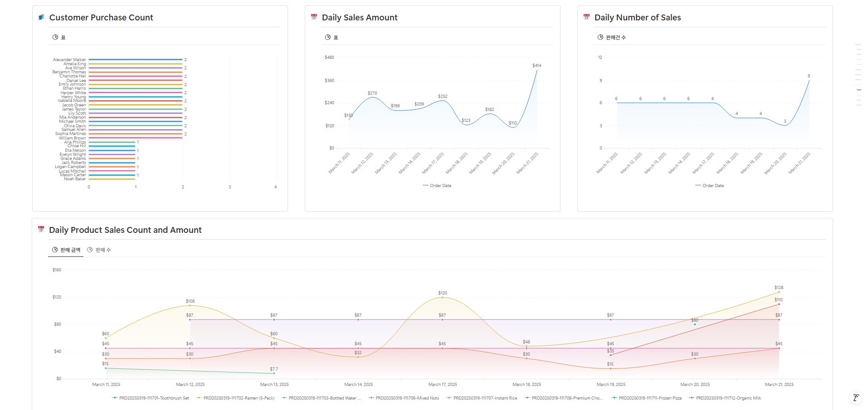Click the $199 data label in Daily Sales Amount
Screen dimensions: 868x410
click(395, 106)
